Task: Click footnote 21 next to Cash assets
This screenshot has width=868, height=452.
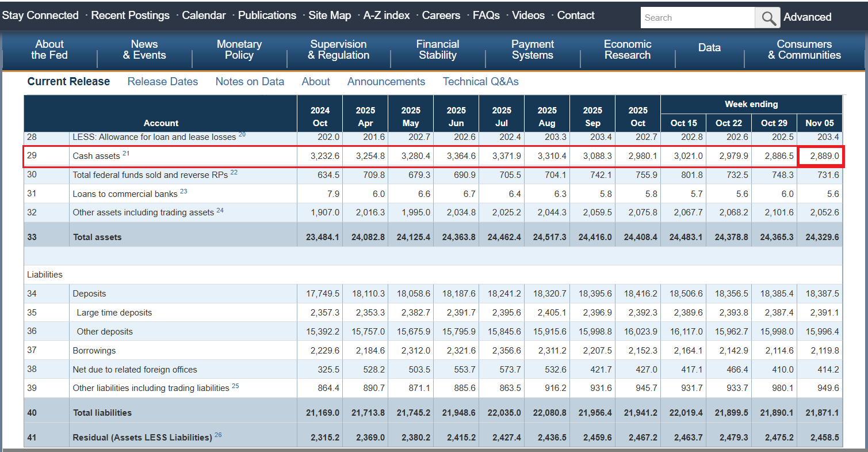Action: (126, 153)
